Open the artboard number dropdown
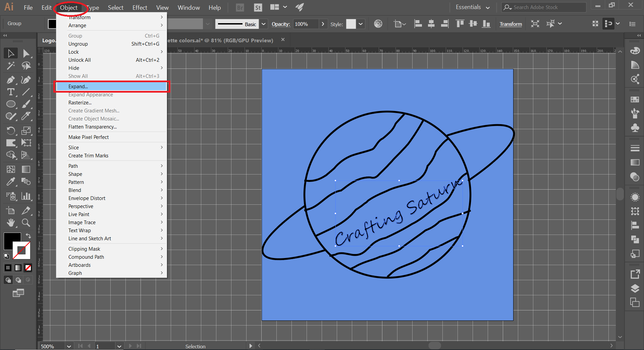 click(x=119, y=346)
